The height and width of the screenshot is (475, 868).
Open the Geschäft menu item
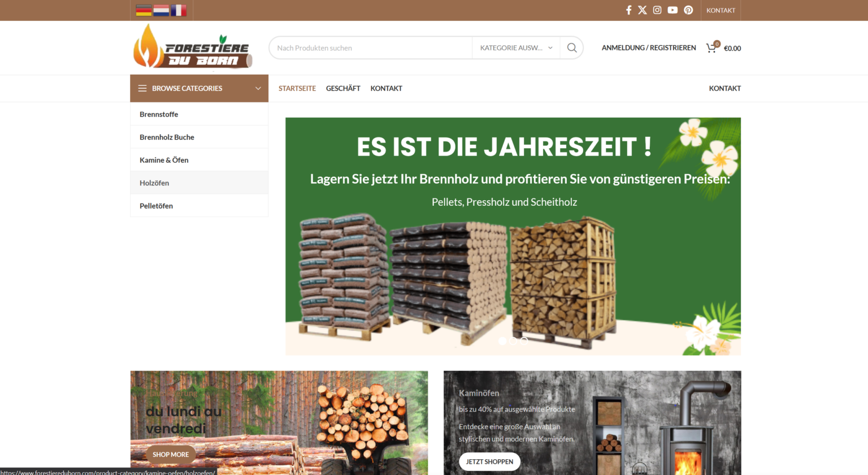(x=343, y=88)
